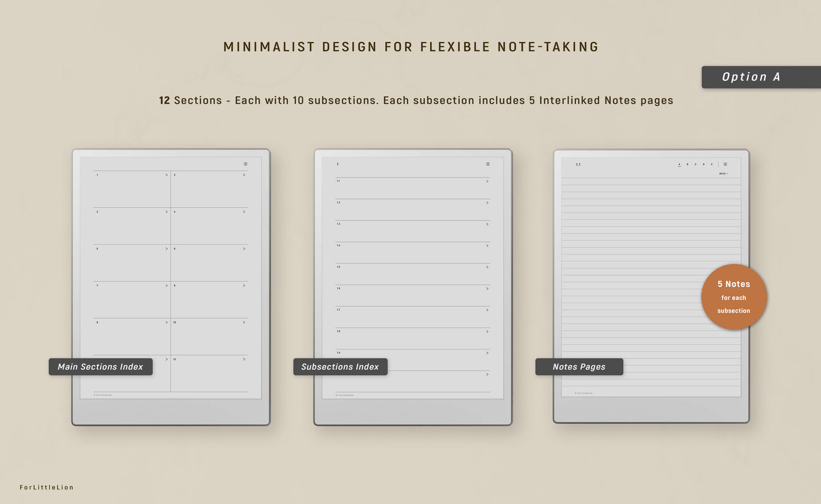Viewport: 821px width, 504px height.
Task: Click the BACK link on the Notes page
Action: click(x=723, y=173)
